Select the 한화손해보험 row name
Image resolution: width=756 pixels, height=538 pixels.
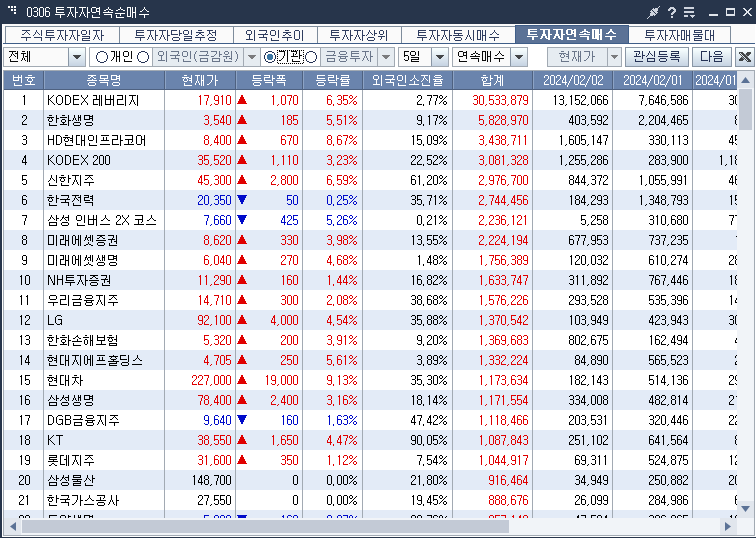point(82,340)
